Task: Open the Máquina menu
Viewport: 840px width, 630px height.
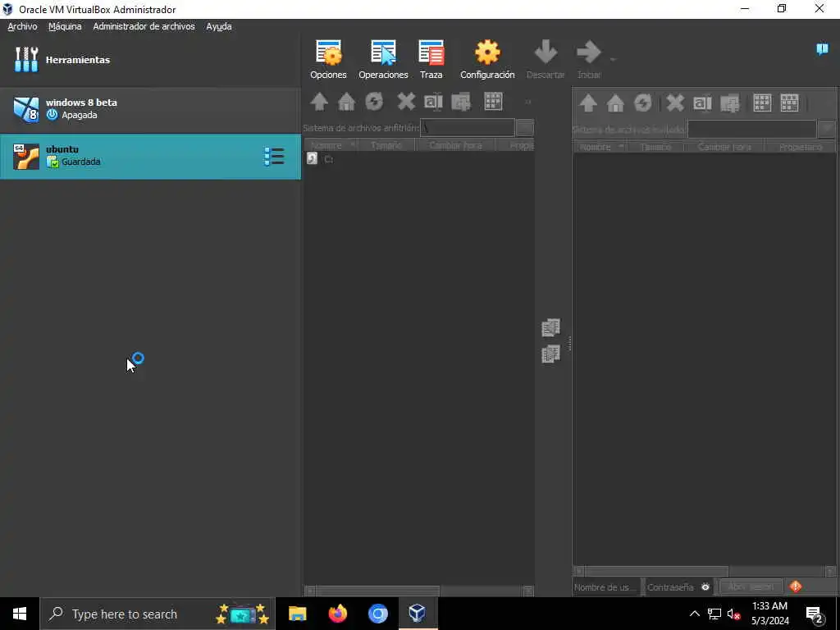Action: (65, 26)
